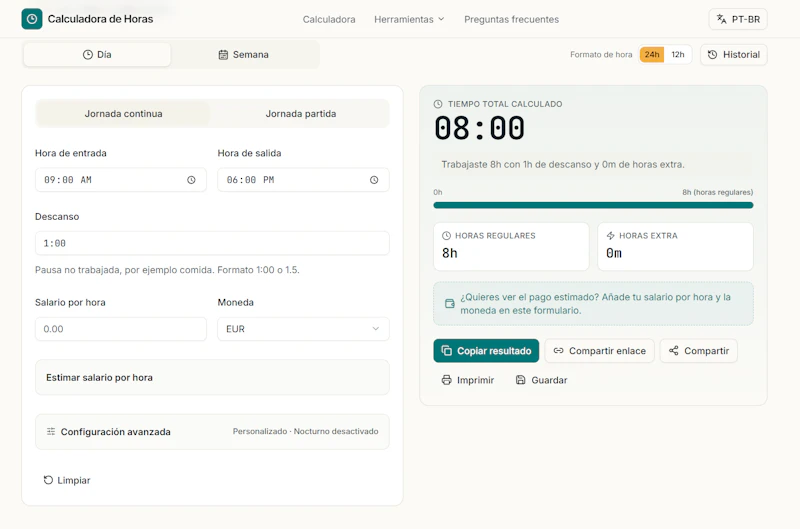800x529 pixels.
Task: Click the copy icon in Copiar resultado
Action: pos(446,351)
